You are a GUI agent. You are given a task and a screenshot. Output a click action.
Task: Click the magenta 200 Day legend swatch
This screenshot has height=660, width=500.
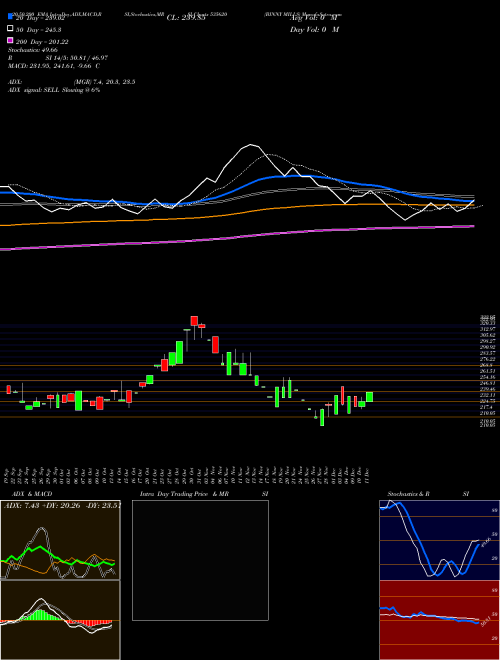[x=10, y=41]
